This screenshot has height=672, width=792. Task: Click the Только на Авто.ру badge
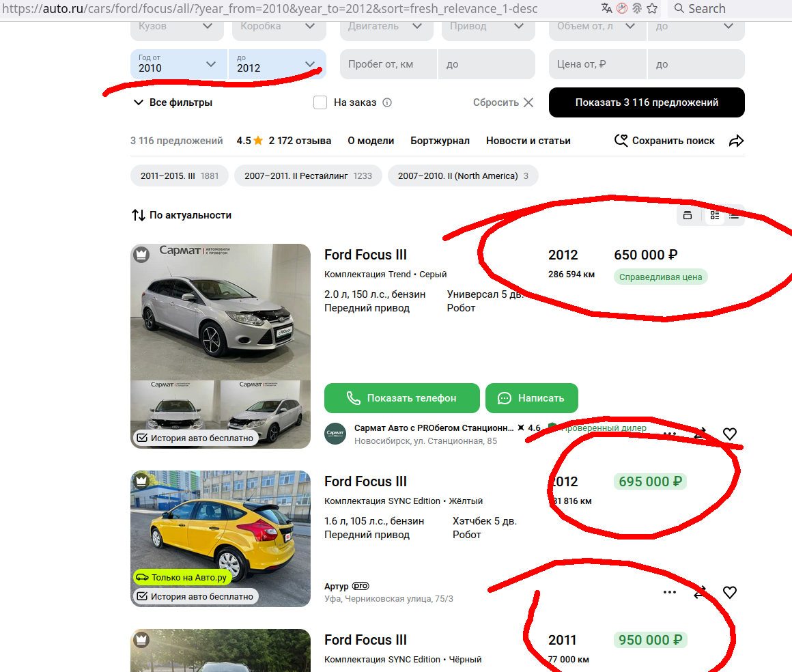click(182, 577)
